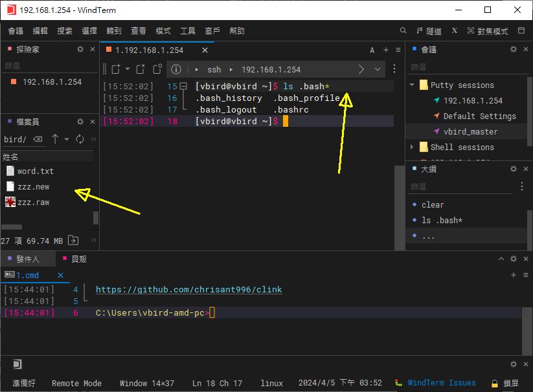Viewport: 533px width, 392px height.
Task: Click the 隧道 tunnel icon in menu bar
Action: (421, 30)
